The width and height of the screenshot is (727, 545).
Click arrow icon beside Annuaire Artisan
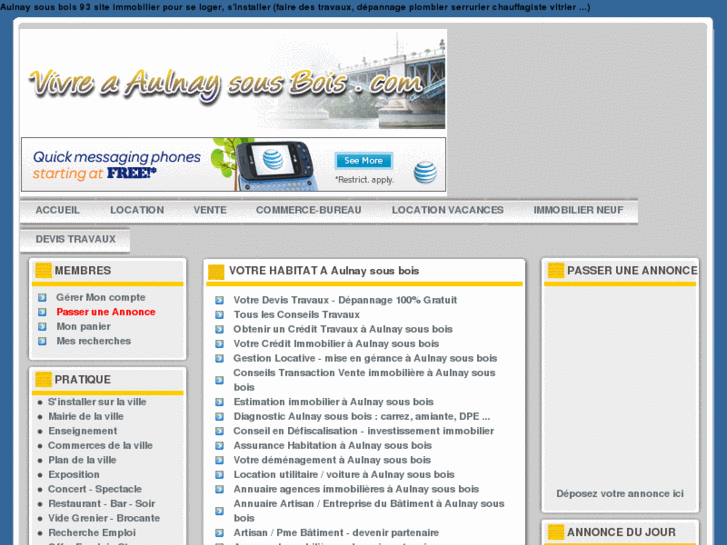click(x=219, y=511)
